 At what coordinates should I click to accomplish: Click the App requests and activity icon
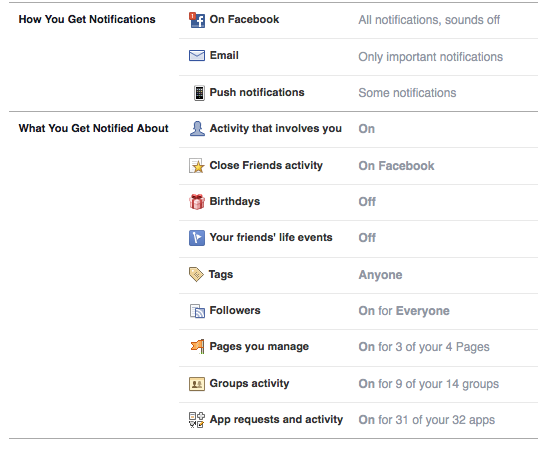click(197, 420)
